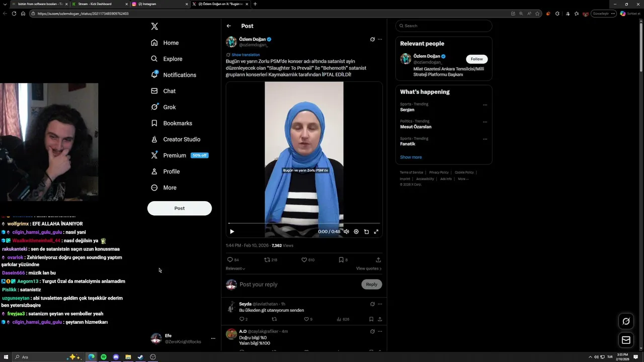Enter fullscreen on the video
The height and width of the screenshot is (362, 644).
pyautogui.click(x=376, y=232)
